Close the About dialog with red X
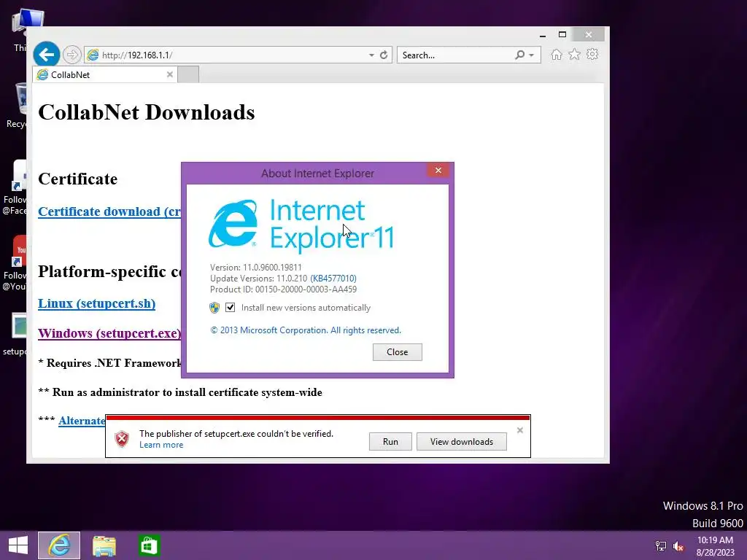The image size is (747, 560). pos(438,170)
